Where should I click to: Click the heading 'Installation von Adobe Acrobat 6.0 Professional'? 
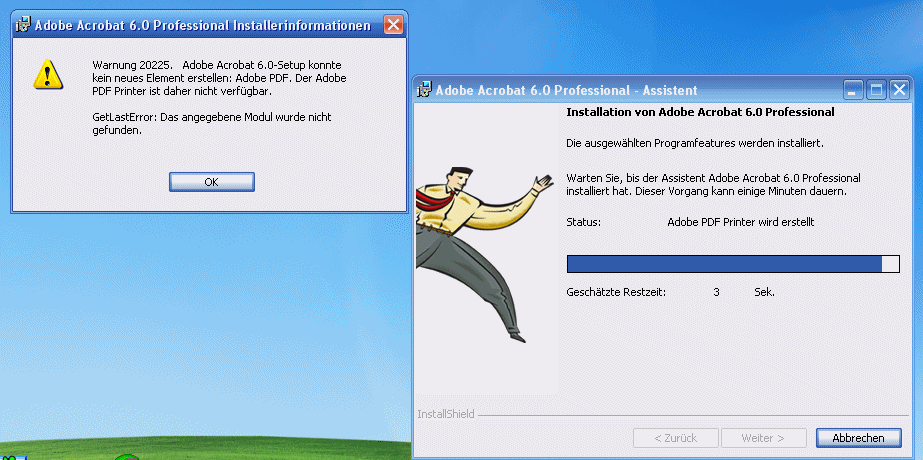[x=700, y=112]
